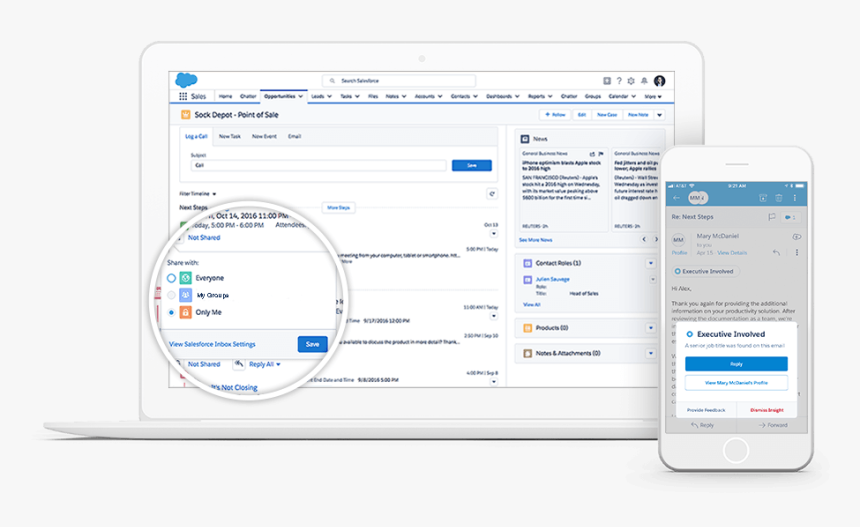Screen dimensions: 860x527
Task: Open the notifications bell icon
Action: [644, 81]
